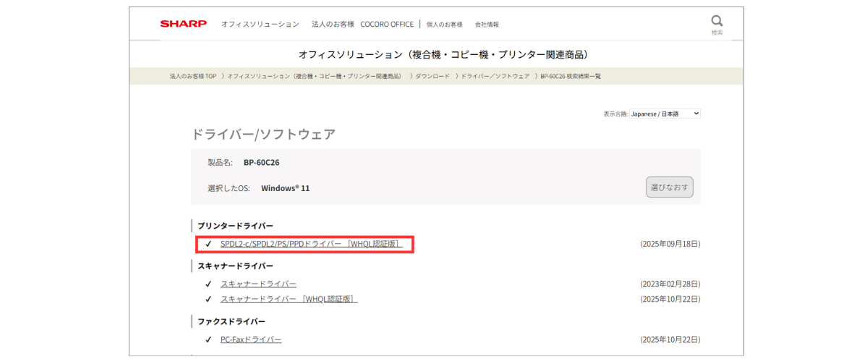Open the search magnifier icon
The image size is (868, 362).
[717, 20]
